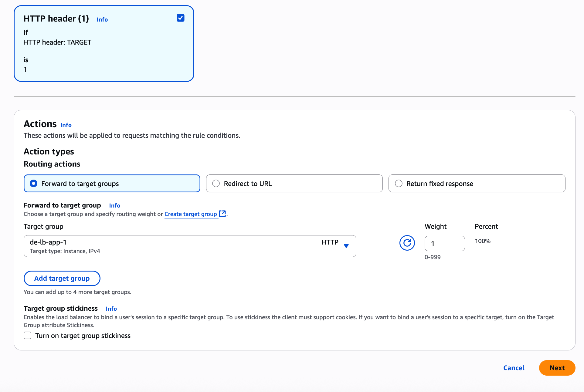
Task: Click the blue dropdown arrow next to HTTP
Action: pos(346,246)
